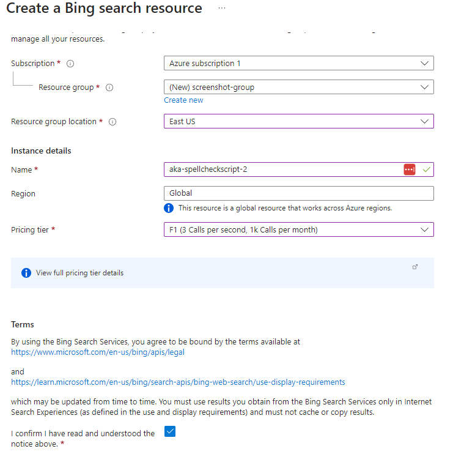This screenshot has height=476, width=475.
Task: Click the Region field showing Global
Action: click(298, 193)
